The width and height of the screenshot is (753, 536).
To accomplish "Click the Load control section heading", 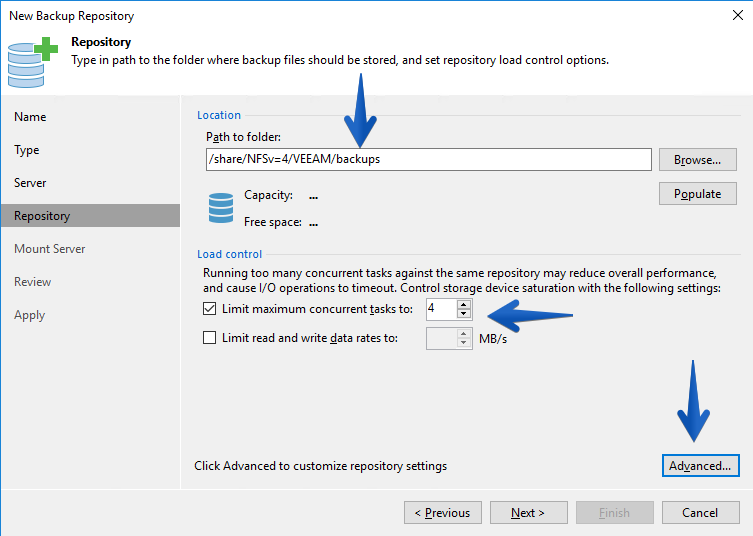I will pos(230,254).
